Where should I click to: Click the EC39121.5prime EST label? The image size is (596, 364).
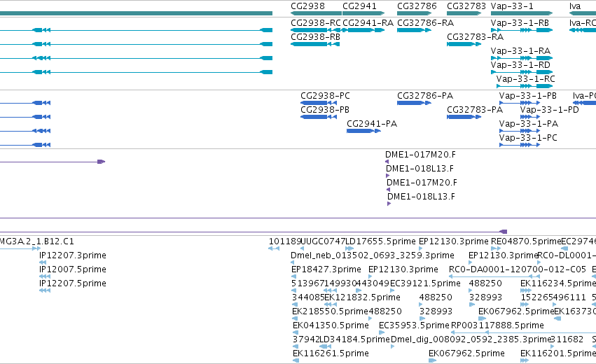click(x=425, y=283)
